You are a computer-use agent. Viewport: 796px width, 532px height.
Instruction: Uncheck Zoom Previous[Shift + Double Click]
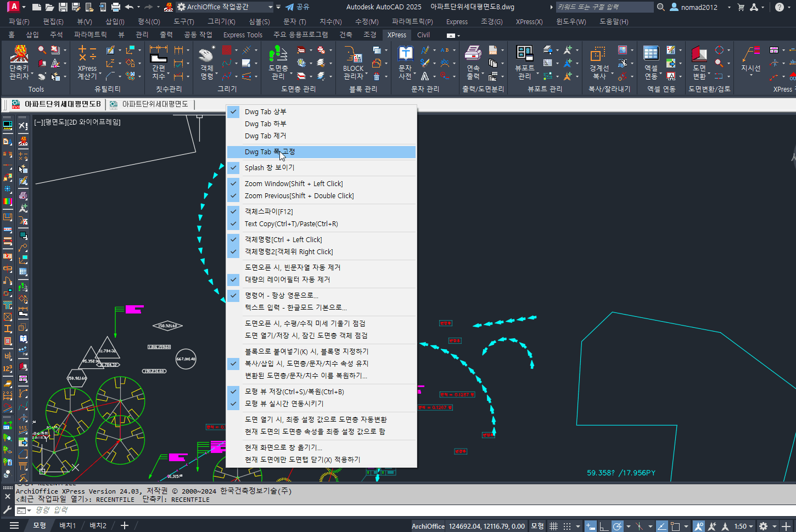321,195
